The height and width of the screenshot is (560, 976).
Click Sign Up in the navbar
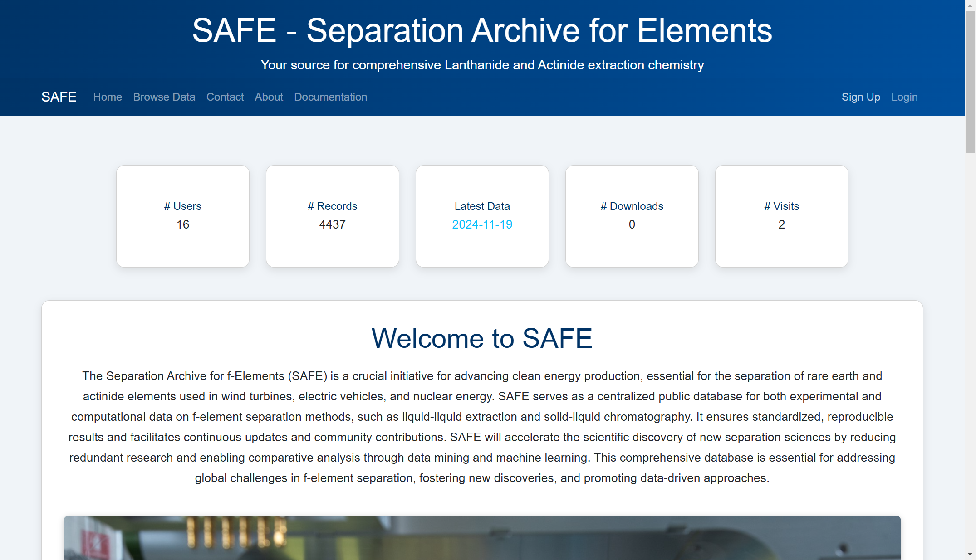[x=861, y=97]
